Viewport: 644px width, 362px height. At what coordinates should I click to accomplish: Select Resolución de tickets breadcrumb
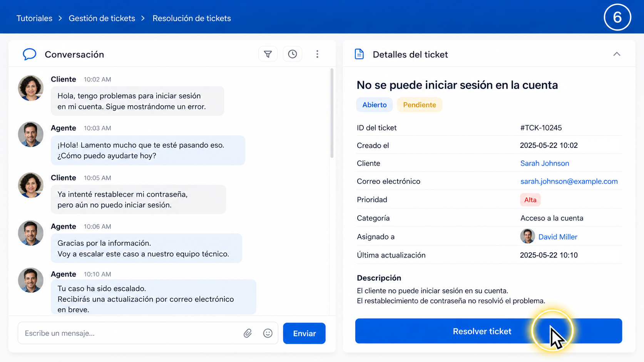[192, 18]
